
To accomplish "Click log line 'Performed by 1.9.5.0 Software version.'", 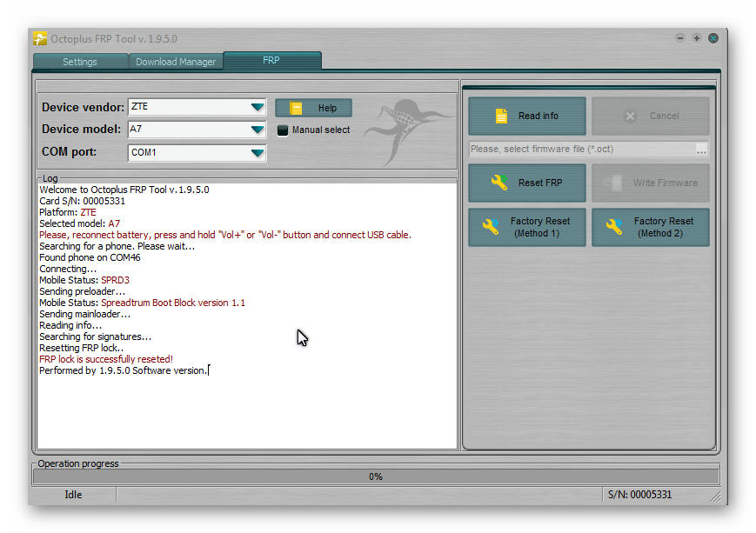I will click(x=124, y=370).
